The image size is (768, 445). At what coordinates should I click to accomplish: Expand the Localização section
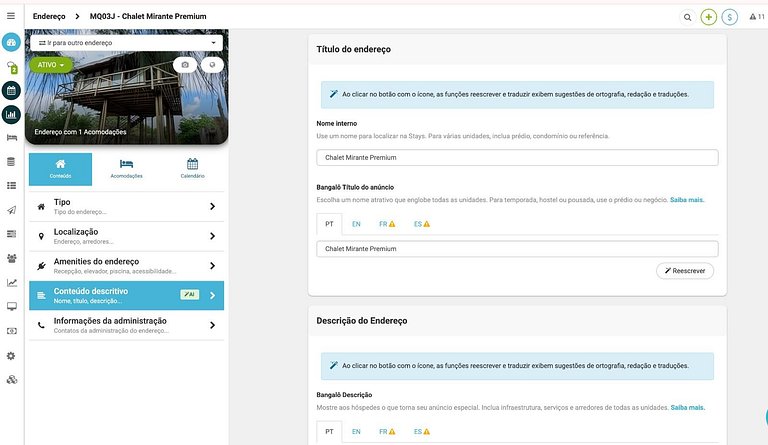pos(126,236)
